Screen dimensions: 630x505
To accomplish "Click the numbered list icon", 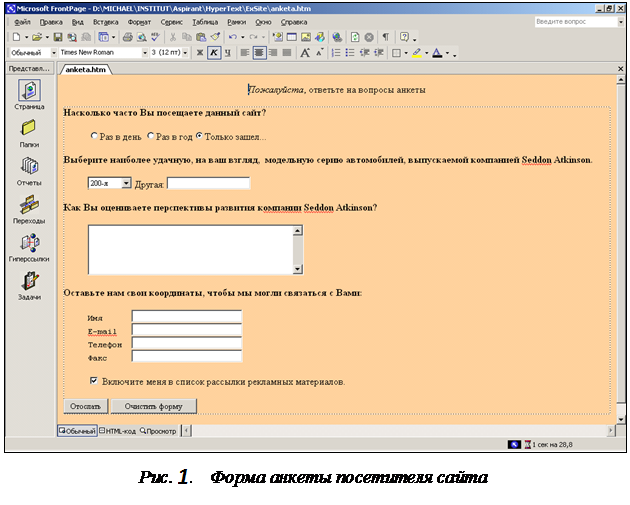I will (336, 53).
